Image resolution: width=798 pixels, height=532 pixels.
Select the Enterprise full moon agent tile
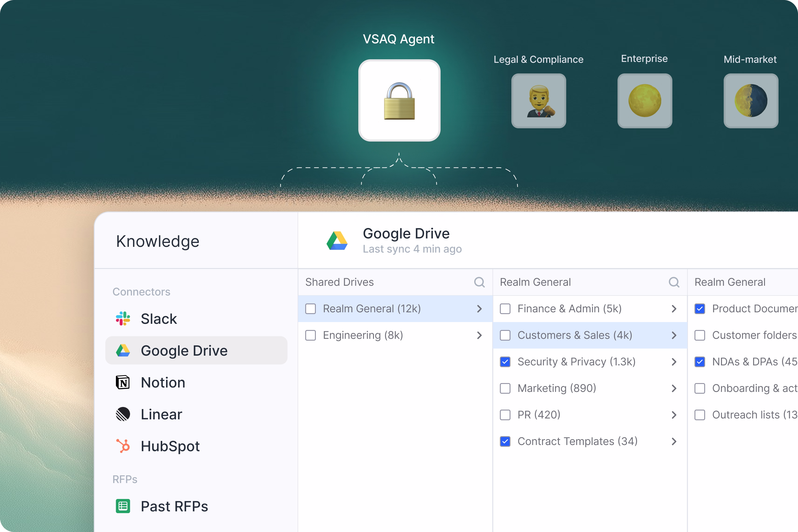(x=645, y=101)
